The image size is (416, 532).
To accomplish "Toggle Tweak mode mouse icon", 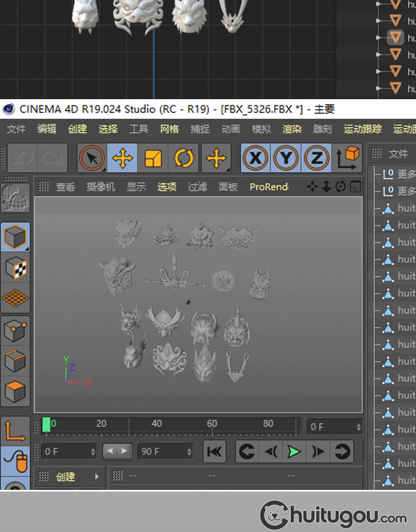I will coord(16,461).
